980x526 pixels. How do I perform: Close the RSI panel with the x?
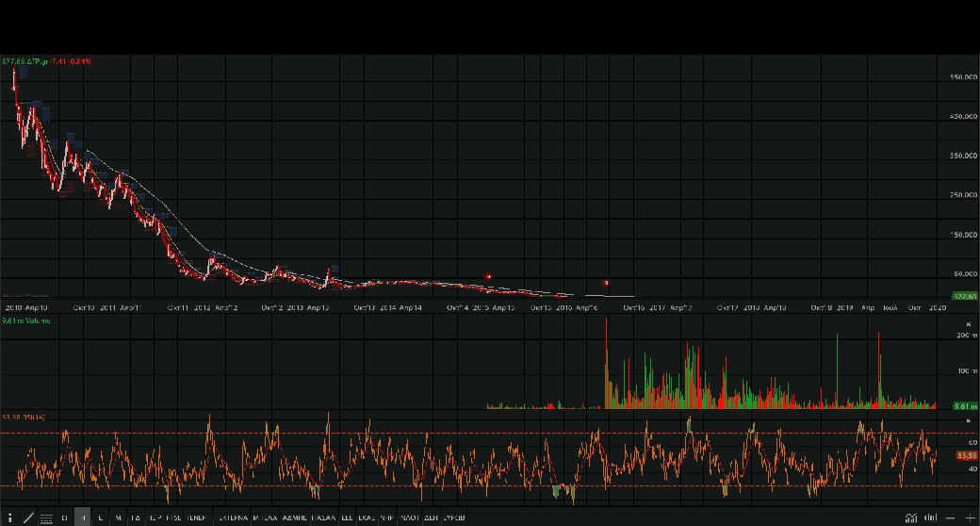[x=968, y=420]
